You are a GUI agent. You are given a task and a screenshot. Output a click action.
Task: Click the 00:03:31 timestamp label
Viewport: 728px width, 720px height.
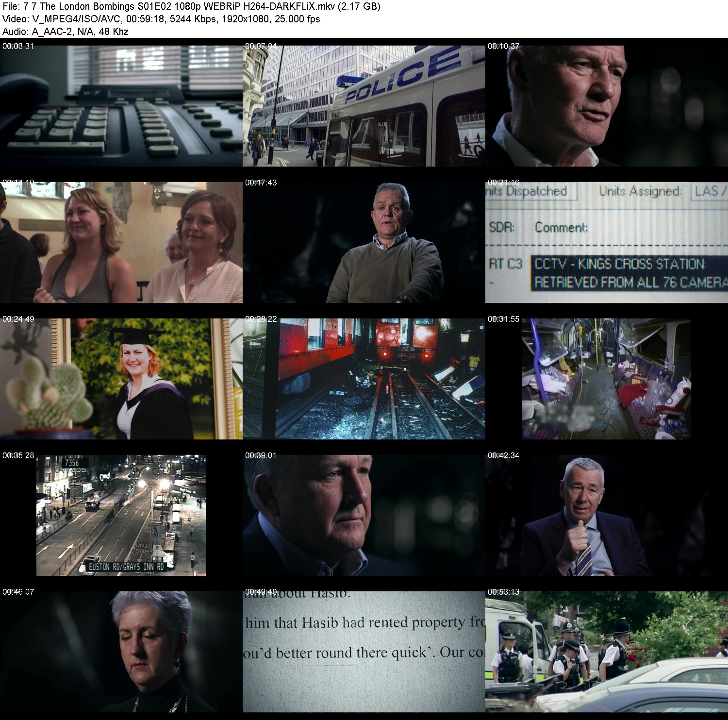[18, 46]
